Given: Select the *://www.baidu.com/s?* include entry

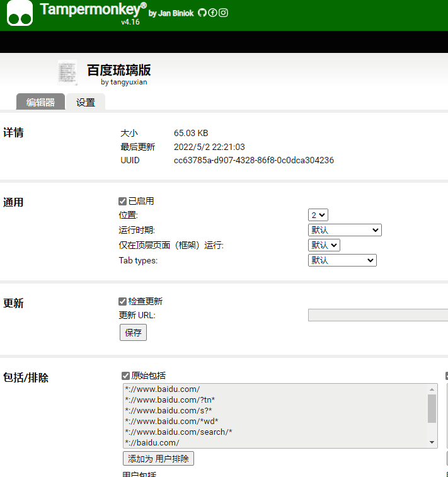Looking at the screenshot, I should click(x=168, y=410).
